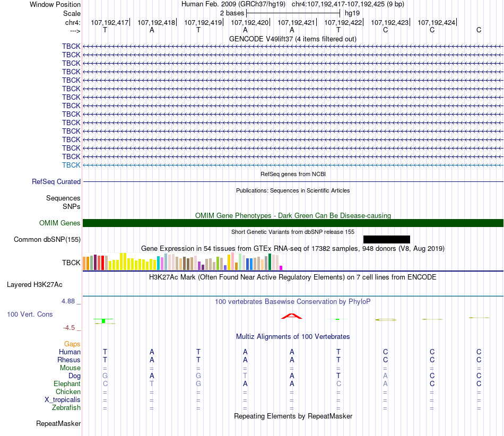This screenshot has height=436, width=504.
Task: Open the GENCODE V49lift37 track title
Action: pyautogui.click(x=292, y=39)
